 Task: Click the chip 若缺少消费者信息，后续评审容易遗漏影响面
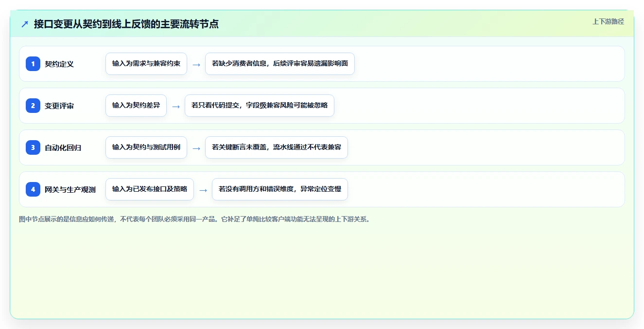click(280, 64)
